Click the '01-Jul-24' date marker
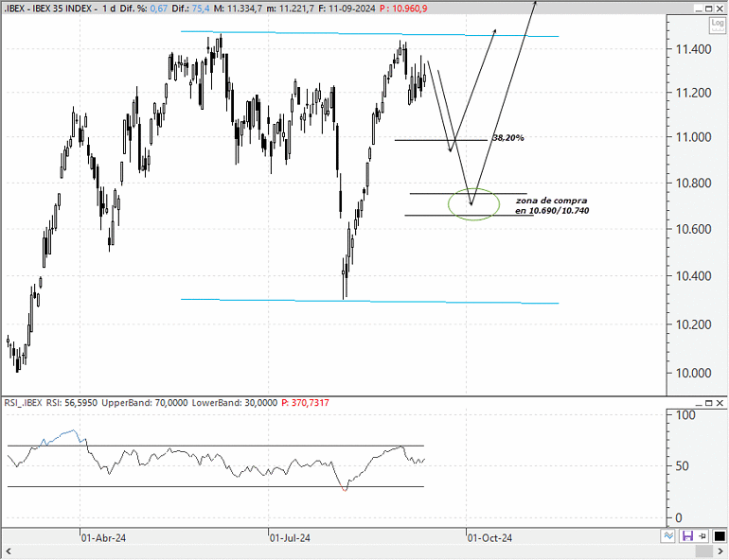The width and height of the screenshot is (729, 560). [x=290, y=538]
